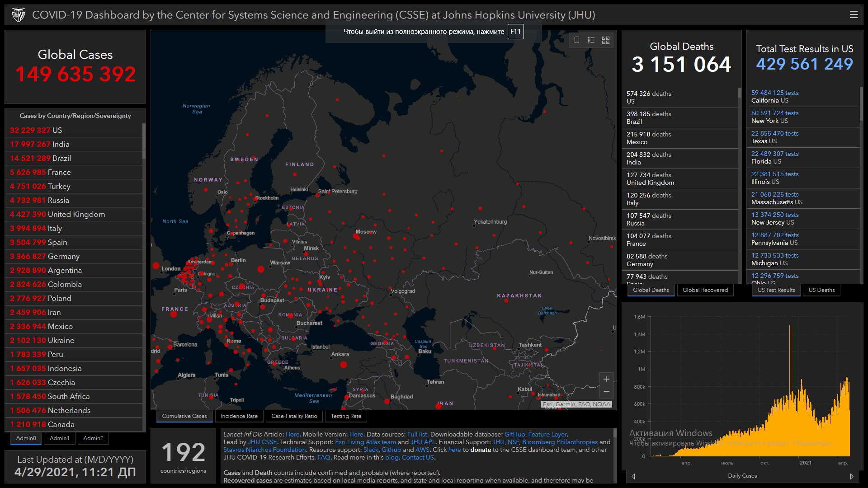868x488 pixels.
Task: Show the Testing Rate map layer
Action: (346, 416)
